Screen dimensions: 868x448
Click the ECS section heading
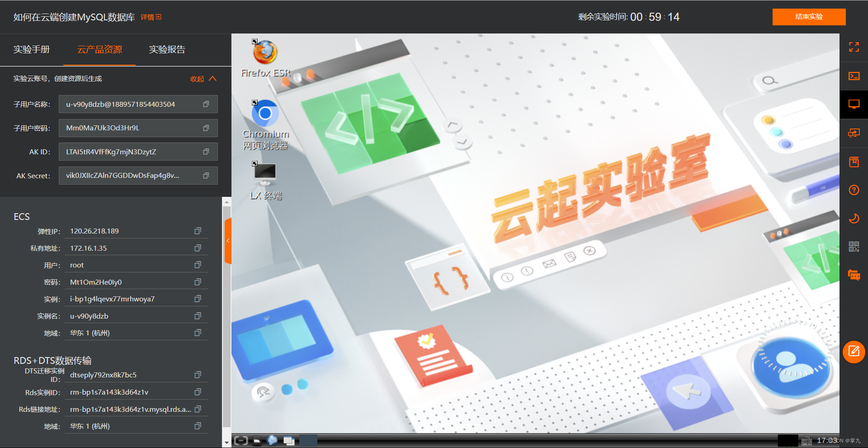(x=22, y=217)
